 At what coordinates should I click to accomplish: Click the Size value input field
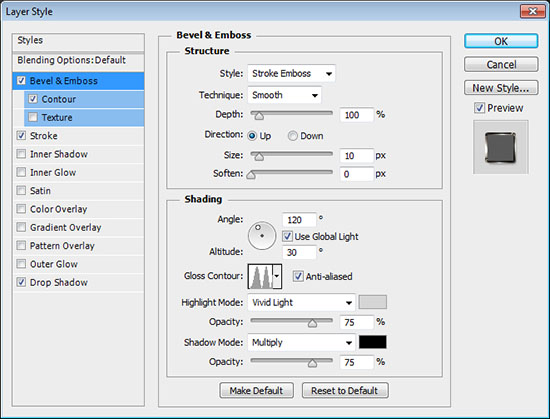click(x=356, y=156)
